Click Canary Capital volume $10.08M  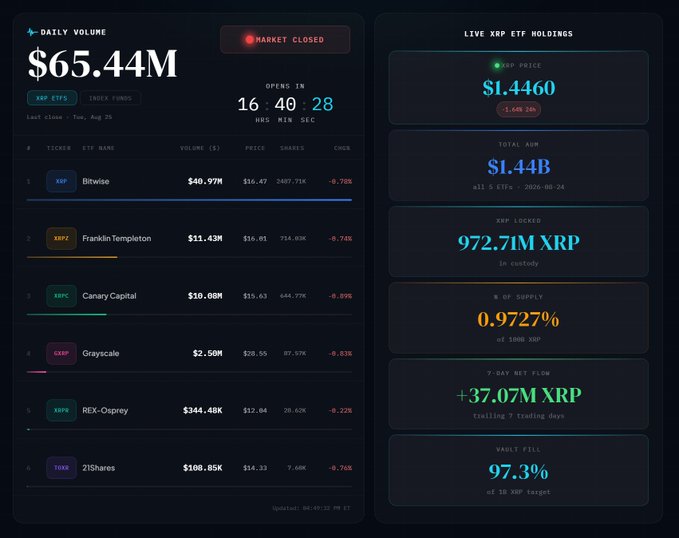(205, 296)
